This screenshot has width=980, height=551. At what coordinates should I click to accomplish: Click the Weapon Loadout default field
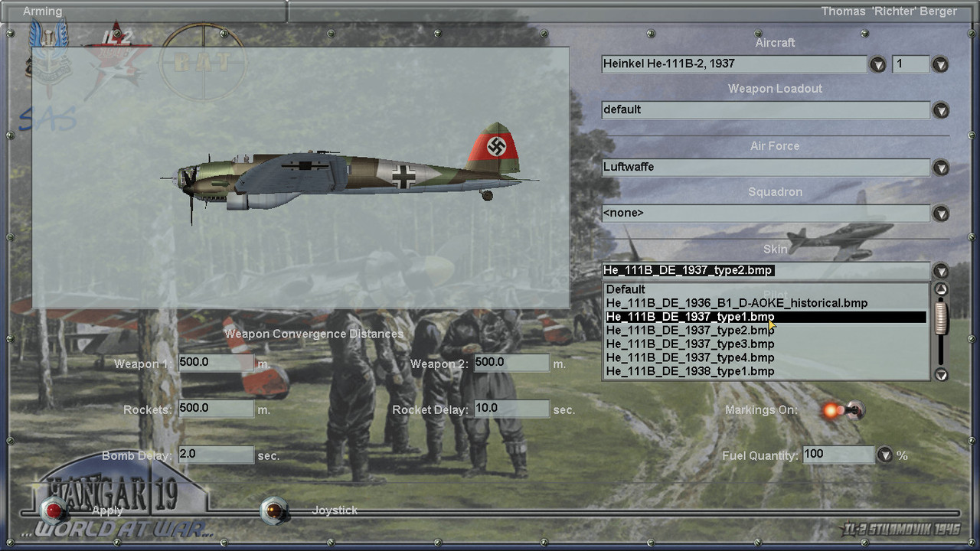(x=766, y=110)
